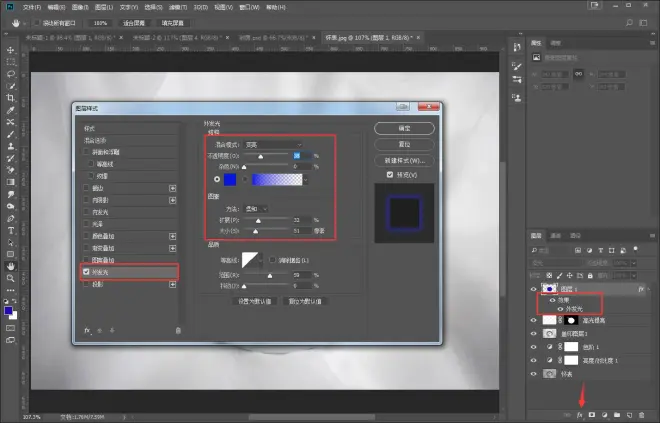
Task: Select the Brush tool
Action: pos(11,134)
